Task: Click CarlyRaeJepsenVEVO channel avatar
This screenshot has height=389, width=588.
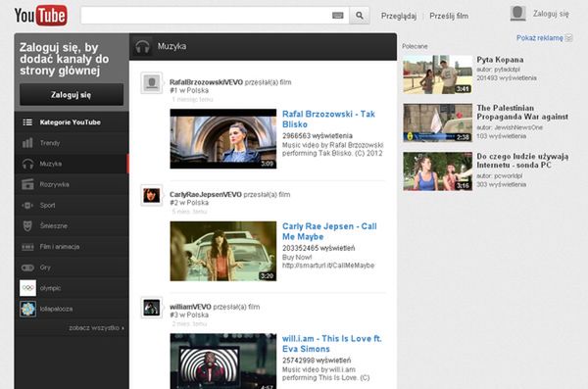Action: point(152,195)
